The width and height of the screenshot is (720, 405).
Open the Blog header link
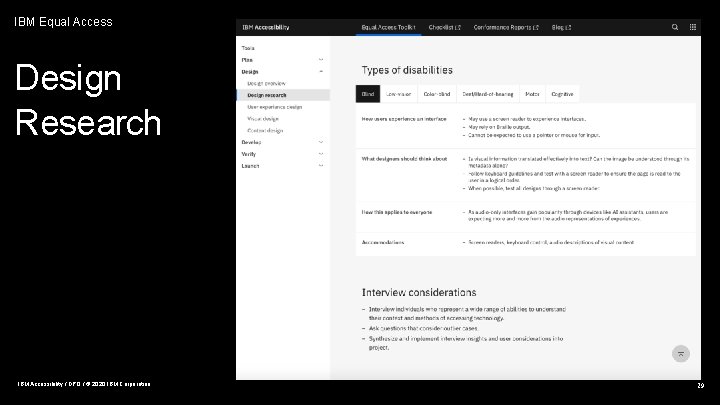point(561,28)
